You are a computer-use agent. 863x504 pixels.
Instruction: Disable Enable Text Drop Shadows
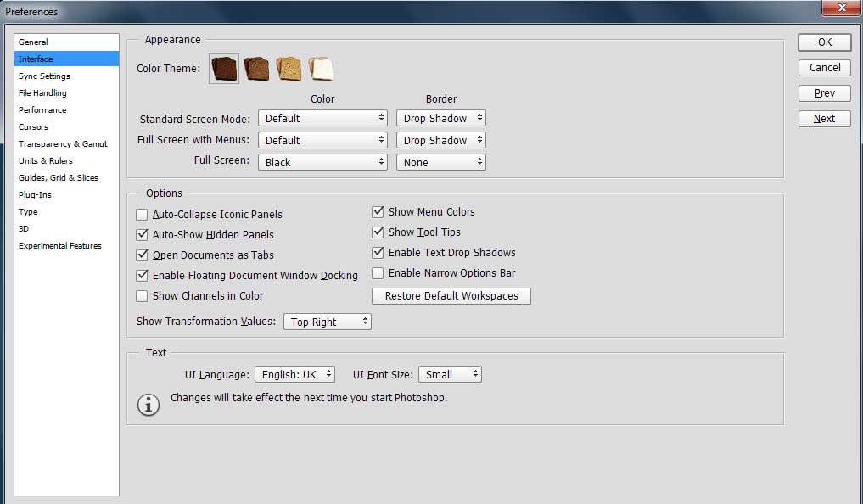[x=378, y=253]
